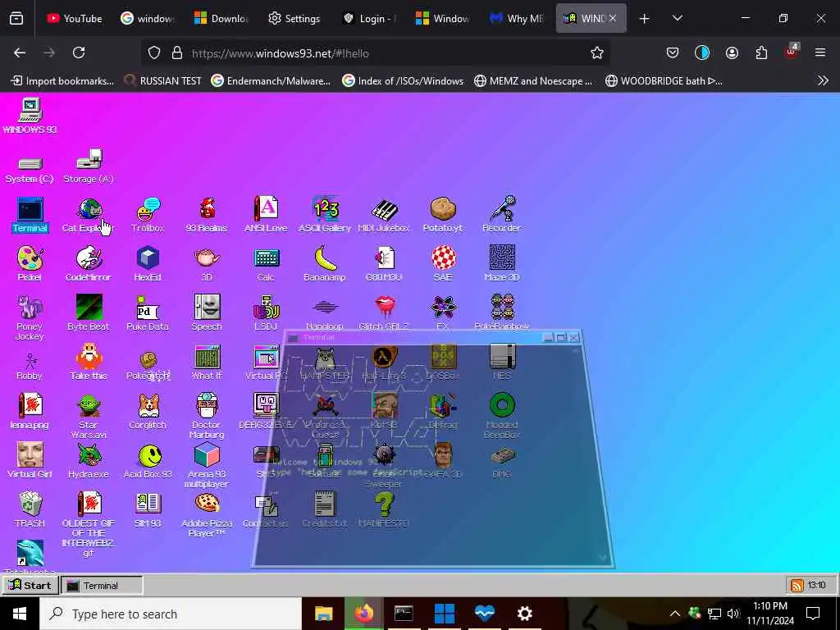The image size is (840, 630).
Task: Switch to the YouTube browser tab
Action: point(74,18)
